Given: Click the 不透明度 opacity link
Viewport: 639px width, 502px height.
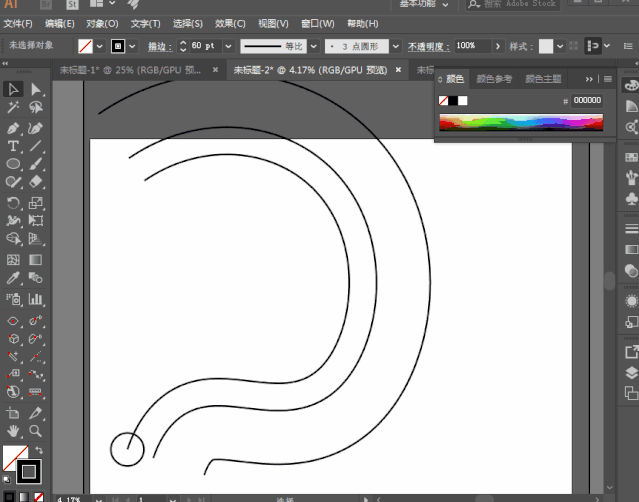Looking at the screenshot, I should pyautogui.click(x=428, y=46).
